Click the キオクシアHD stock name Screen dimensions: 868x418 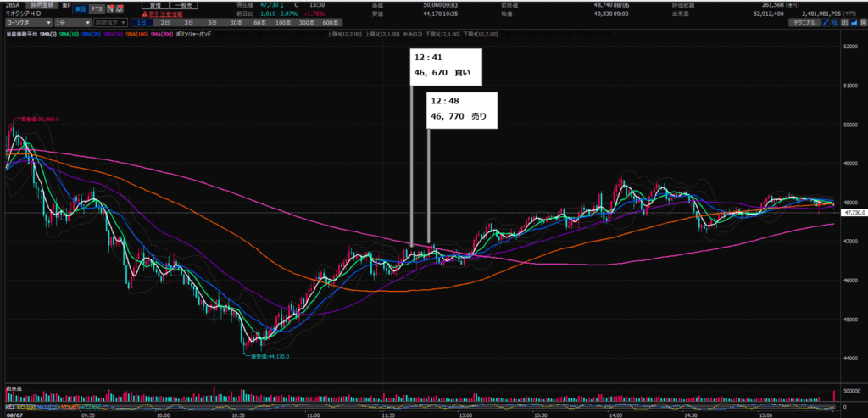[x=23, y=14]
